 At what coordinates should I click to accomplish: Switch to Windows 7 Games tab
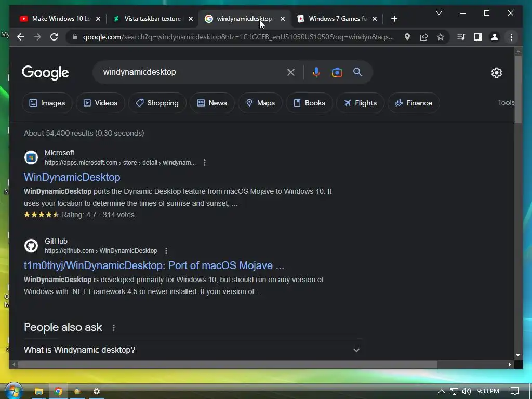338,19
